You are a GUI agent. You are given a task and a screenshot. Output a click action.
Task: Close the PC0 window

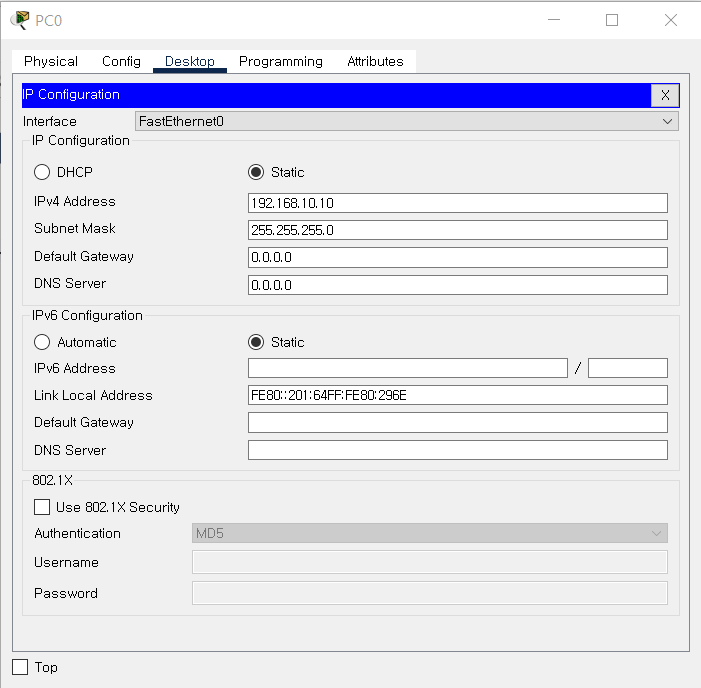[x=671, y=20]
